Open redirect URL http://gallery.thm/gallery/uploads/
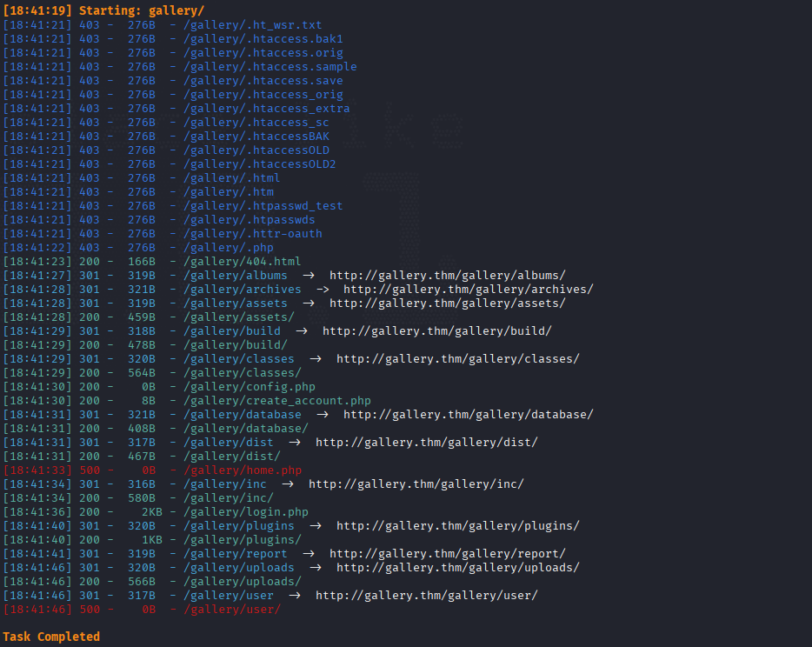The width and height of the screenshot is (812, 647). [x=458, y=568]
